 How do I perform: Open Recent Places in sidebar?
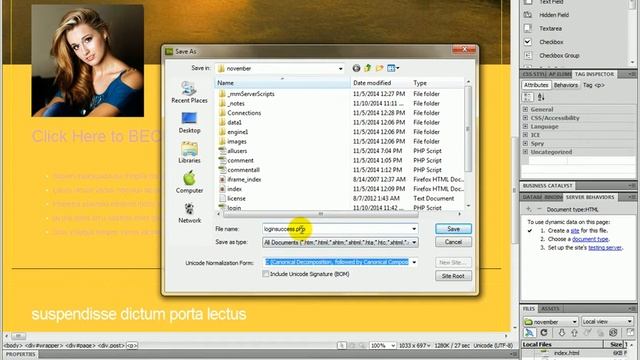(x=189, y=92)
